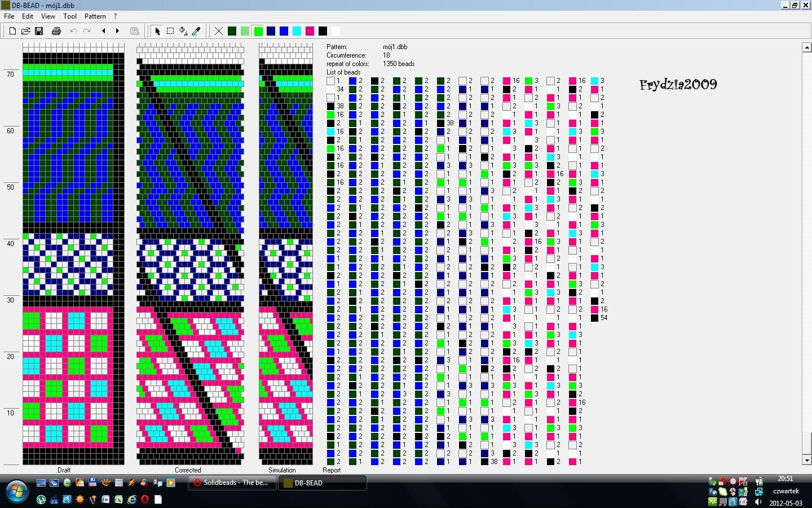Save pattern using the floppy disk icon
Screen dimensions: 812x508
[x=39, y=31]
